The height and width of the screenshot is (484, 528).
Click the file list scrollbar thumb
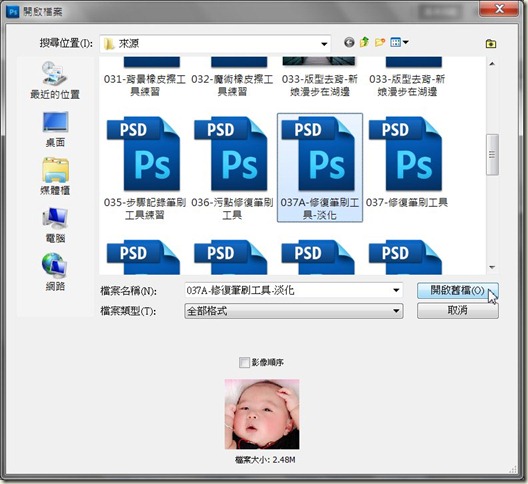click(492, 155)
